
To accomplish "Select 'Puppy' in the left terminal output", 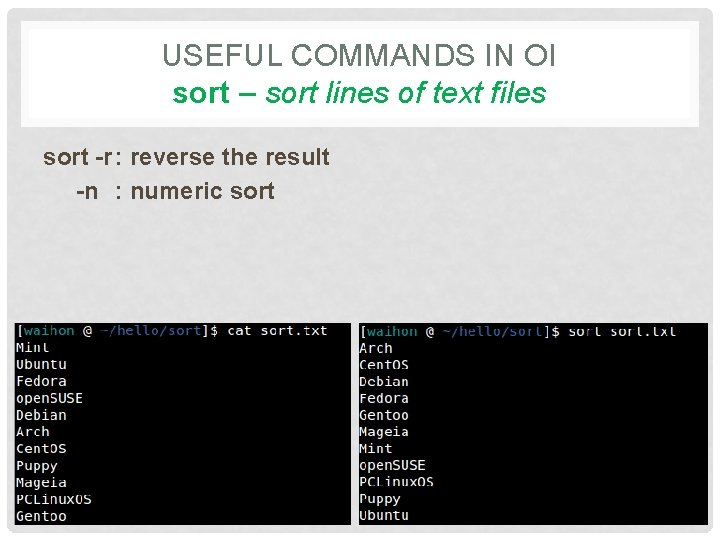I will [37, 466].
